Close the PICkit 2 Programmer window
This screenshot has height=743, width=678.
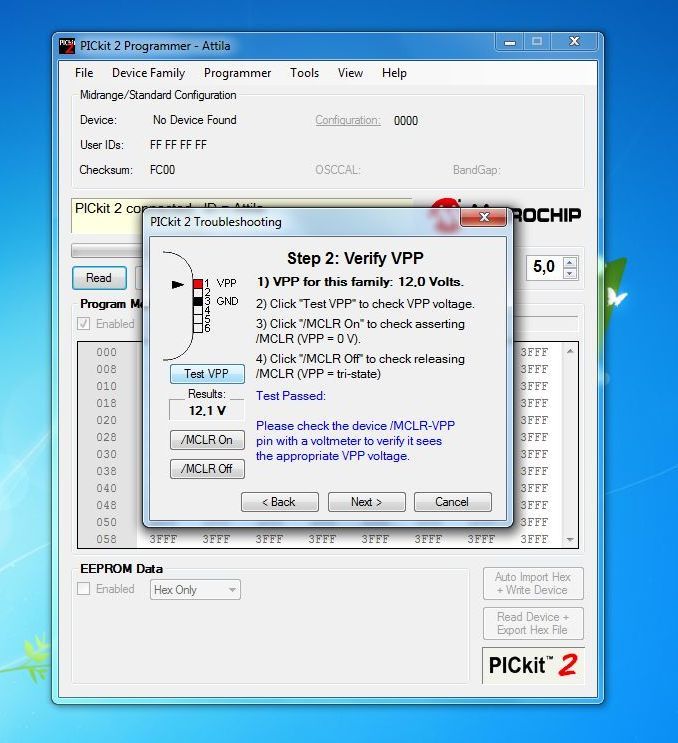coord(574,42)
